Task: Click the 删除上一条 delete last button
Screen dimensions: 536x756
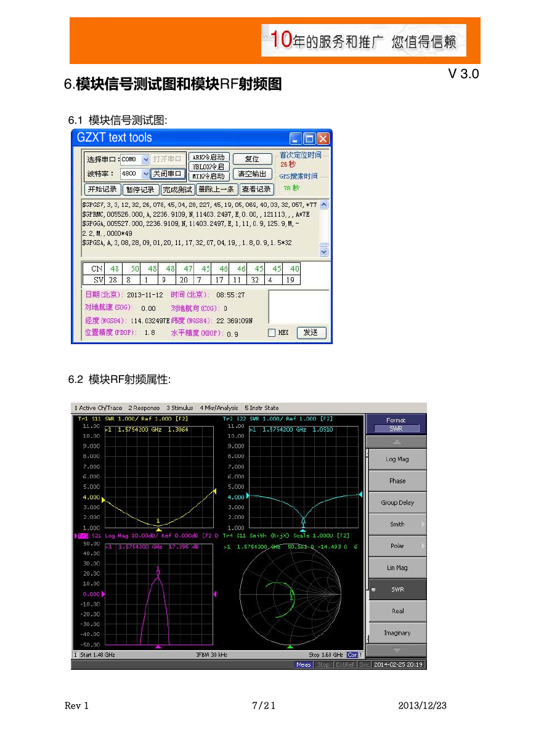Action: pos(217,190)
